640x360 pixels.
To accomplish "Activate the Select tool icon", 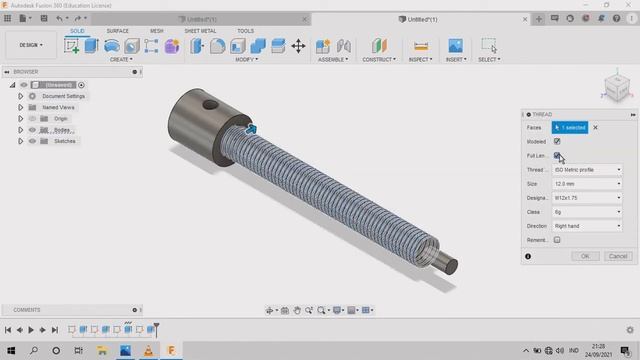I will pyautogui.click(x=489, y=46).
